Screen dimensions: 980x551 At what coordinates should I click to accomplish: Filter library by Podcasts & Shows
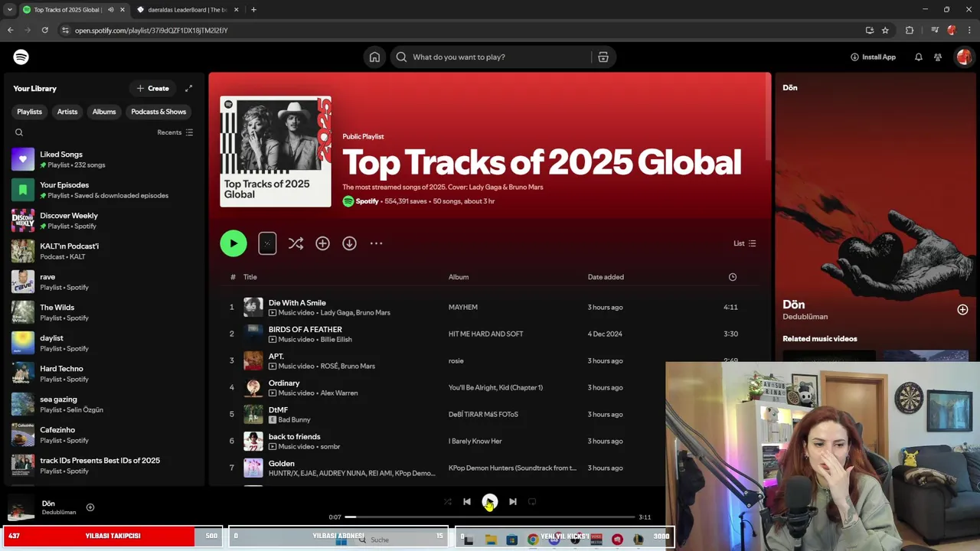[x=158, y=112]
